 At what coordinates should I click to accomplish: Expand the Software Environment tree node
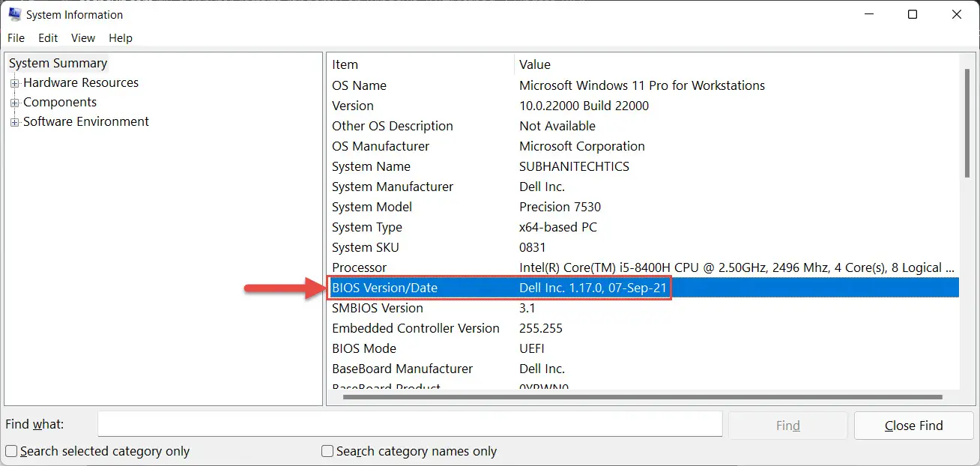(15, 121)
